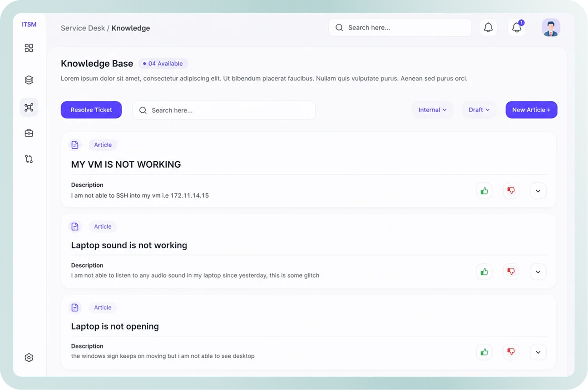Open notifications bell with badge 1
The width and height of the screenshot is (588, 390).
(517, 28)
